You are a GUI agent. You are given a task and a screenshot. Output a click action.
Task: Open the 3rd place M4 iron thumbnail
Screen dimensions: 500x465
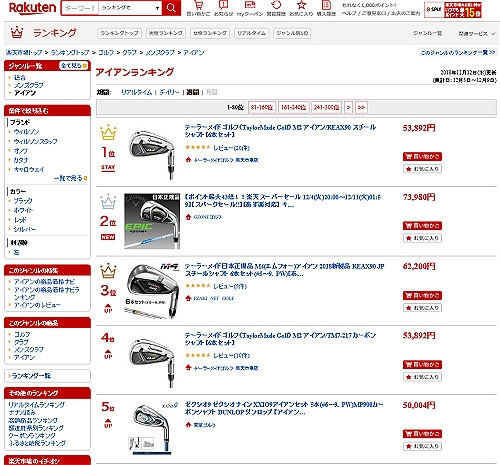[x=152, y=291]
